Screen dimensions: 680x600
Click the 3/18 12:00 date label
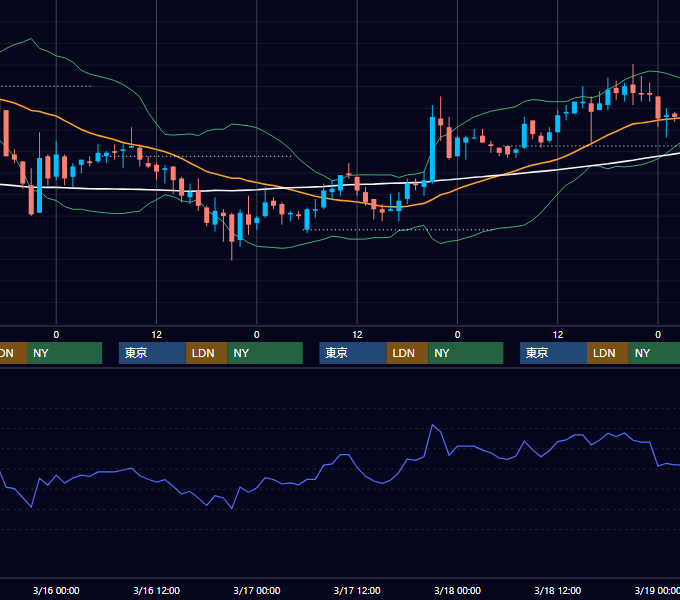[x=558, y=590]
